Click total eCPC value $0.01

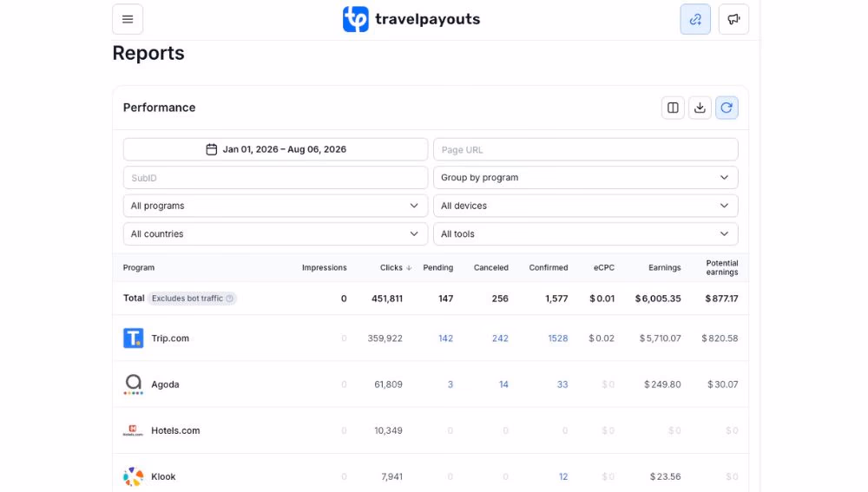pyautogui.click(x=602, y=298)
